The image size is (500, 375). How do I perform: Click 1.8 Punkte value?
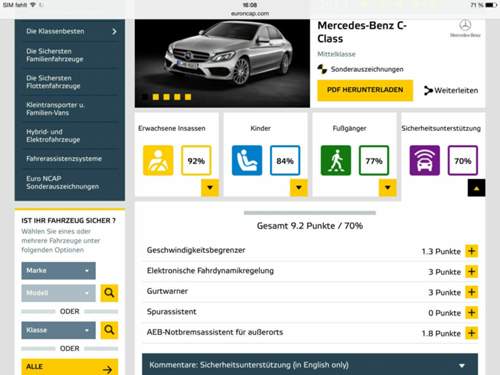(x=441, y=333)
